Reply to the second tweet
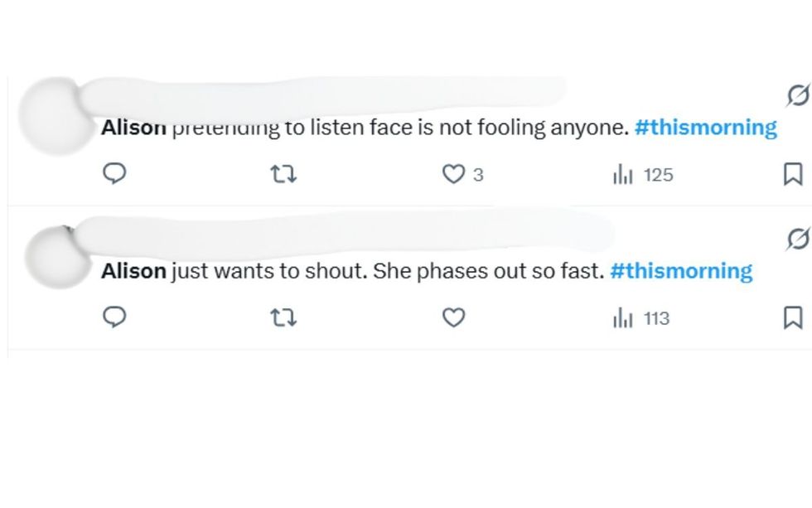The image size is (812, 508). click(x=116, y=317)
